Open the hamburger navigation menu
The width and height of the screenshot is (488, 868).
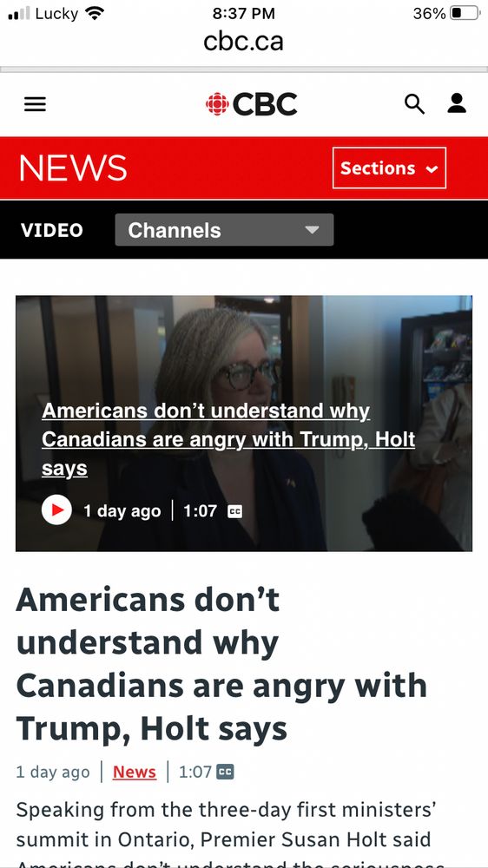coord(35,104)
